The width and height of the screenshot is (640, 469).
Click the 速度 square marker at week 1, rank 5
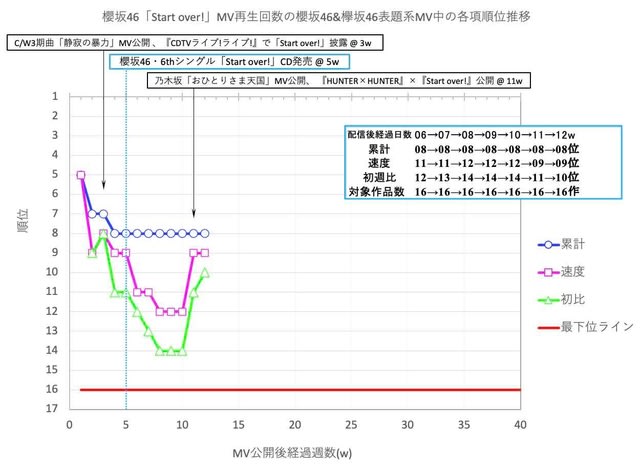[x=81, y=175]
